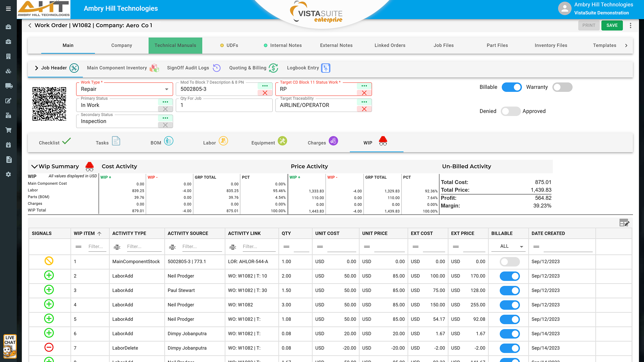Viewport: 644px width, 362px height.
Task: Open the Linked Orders tab
Action: point(390,45)
